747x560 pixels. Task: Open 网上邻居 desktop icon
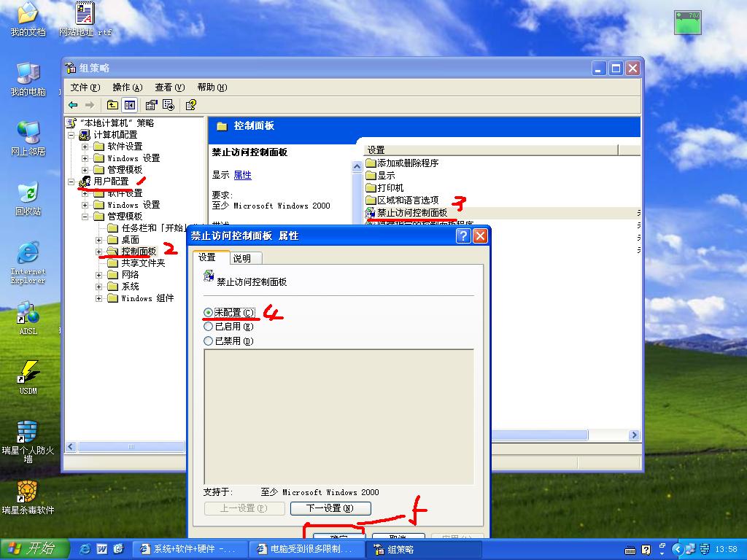point(28,139)
